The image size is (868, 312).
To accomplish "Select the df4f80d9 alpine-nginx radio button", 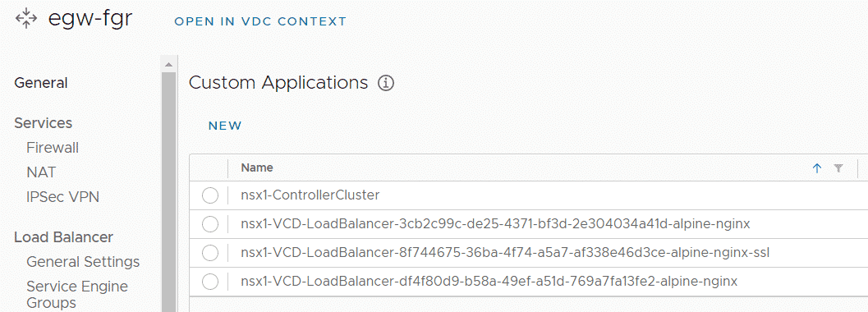I will (210, 282).
